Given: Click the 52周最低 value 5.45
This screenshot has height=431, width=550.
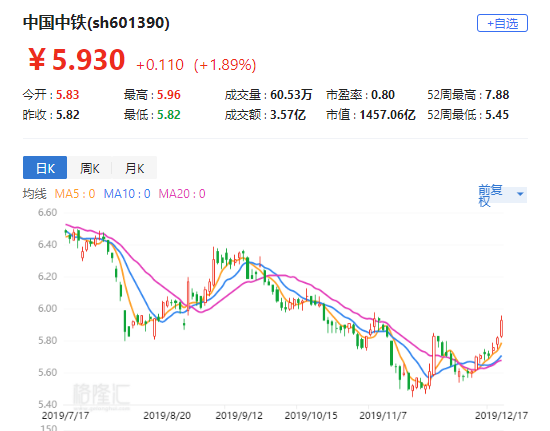Looking at the screenshot, I should point(497,115).
